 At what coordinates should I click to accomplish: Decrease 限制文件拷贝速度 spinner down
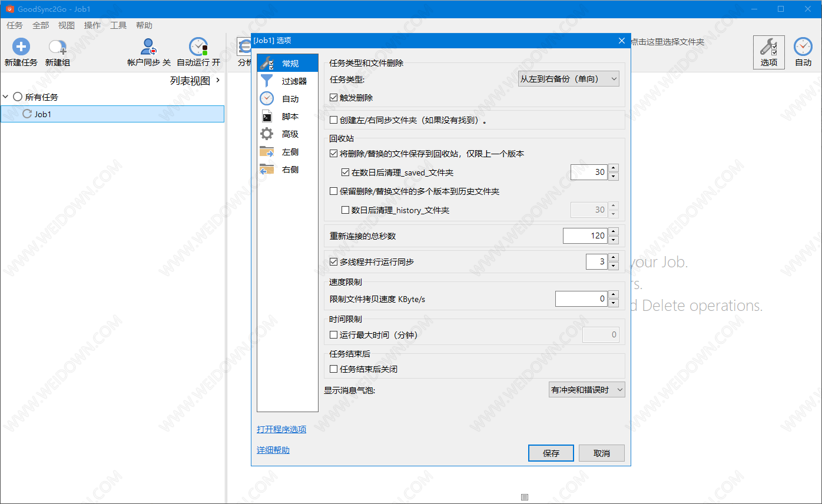click(x=614, y=303)
